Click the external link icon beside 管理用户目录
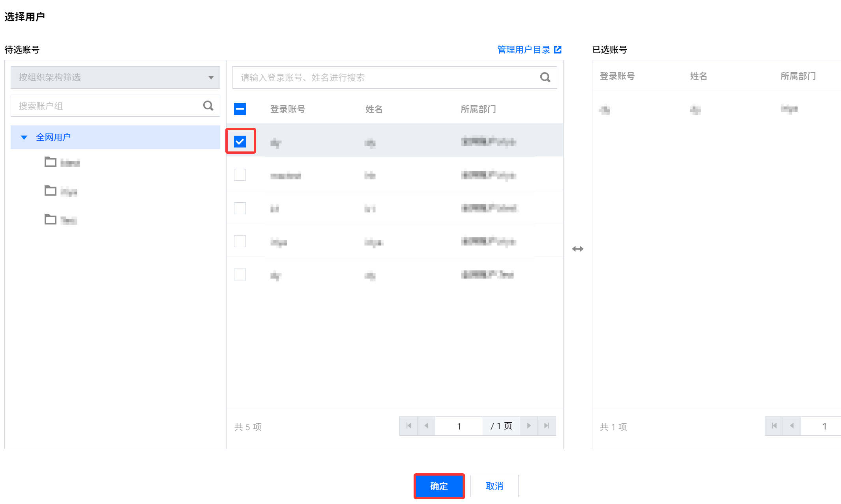Image resolution: width=841 pixels, height=504 pixels. [x=558, y=50]
